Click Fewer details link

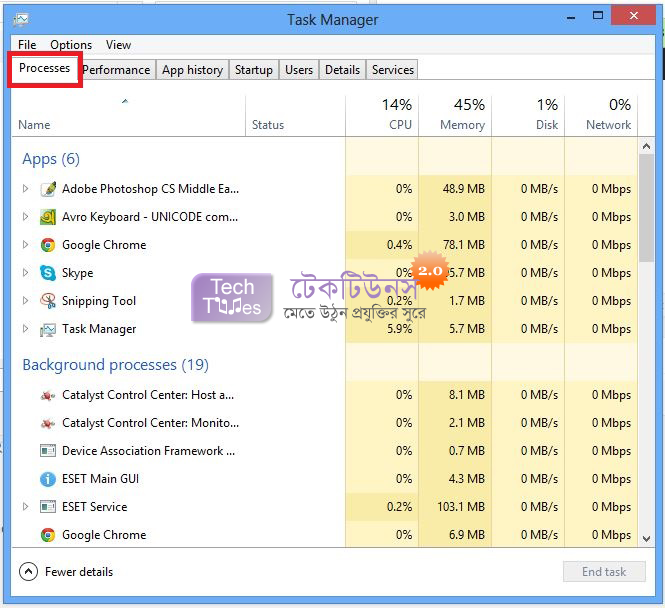[79, 572]
